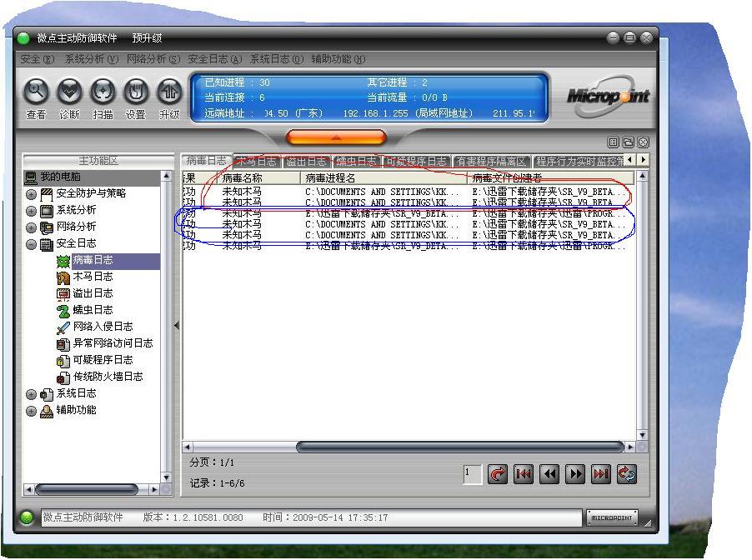The width and height of the screenshot is (752, 560).
Task: Start a scan with the 扫描 icon
Action: pyautogui.click(x=103, y=91)
